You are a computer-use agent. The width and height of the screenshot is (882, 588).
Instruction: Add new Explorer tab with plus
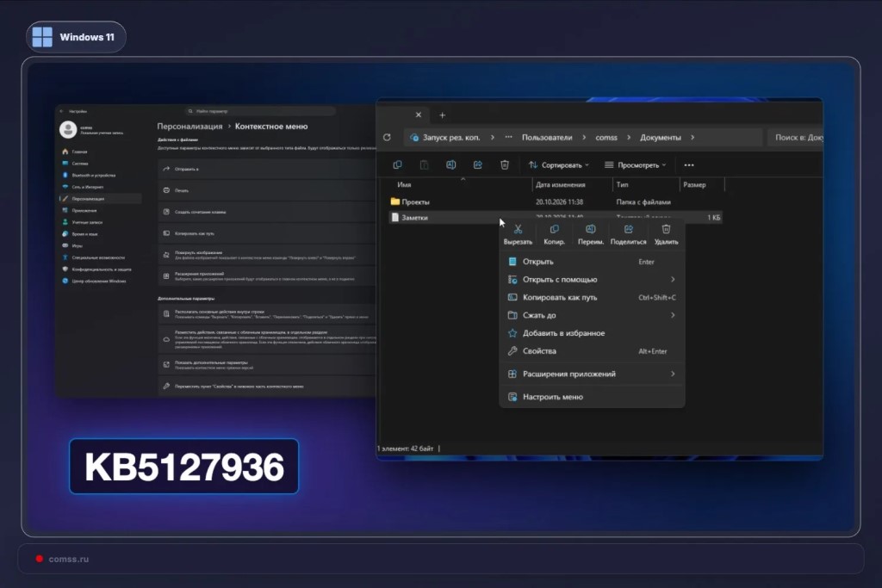tap(442, 115)
